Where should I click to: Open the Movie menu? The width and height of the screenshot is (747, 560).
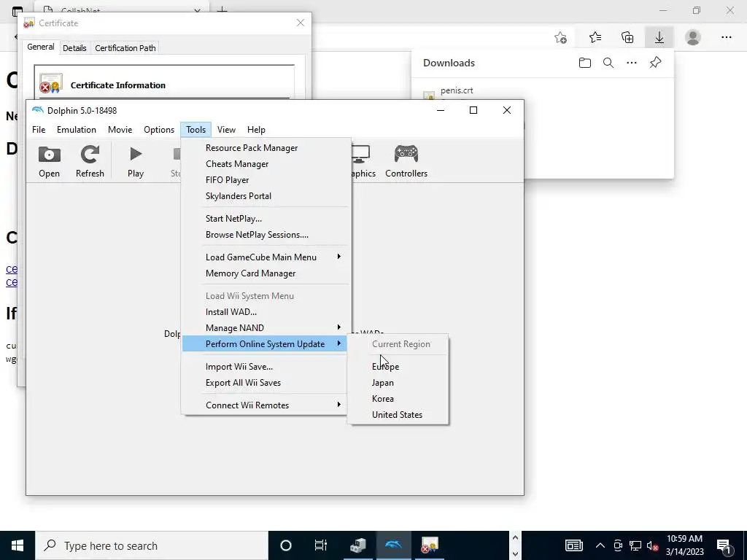(x=120, y=130)
